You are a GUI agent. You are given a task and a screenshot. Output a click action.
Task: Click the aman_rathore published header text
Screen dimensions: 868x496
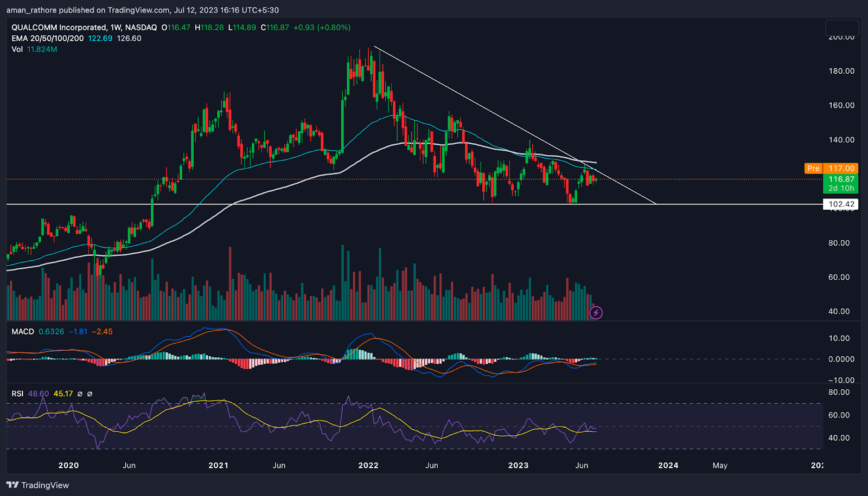click(143, 10)
